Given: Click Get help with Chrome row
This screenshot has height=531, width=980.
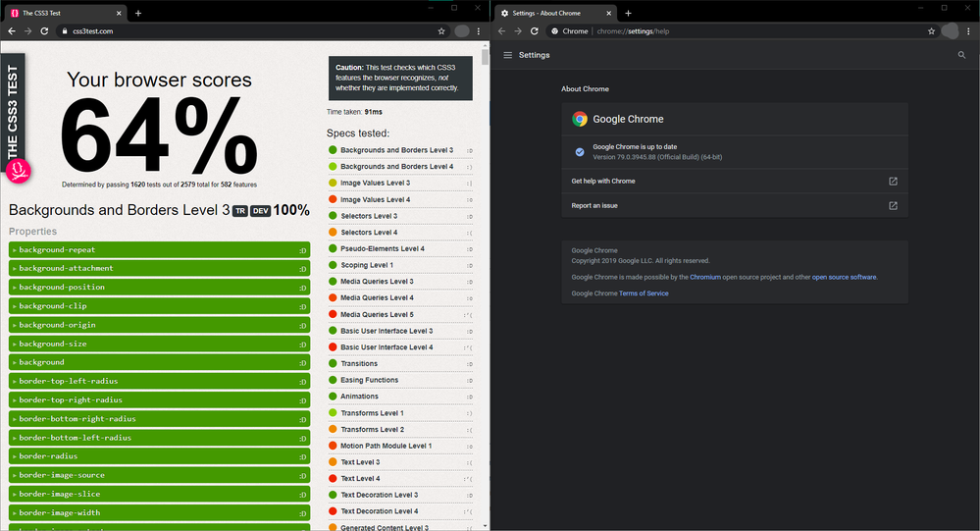Looking at the screenshot, I should coord(735,182).
